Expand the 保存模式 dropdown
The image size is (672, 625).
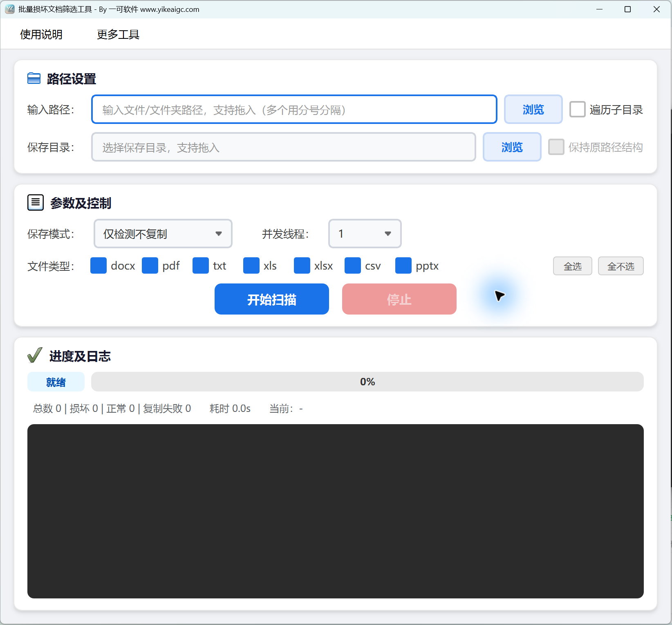[163, 234]
